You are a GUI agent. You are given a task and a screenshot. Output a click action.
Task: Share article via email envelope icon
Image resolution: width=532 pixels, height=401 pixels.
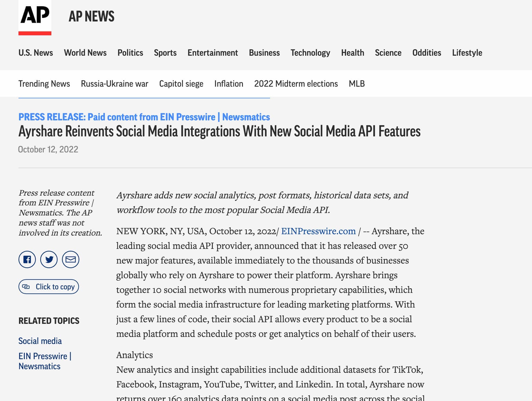(71, 259)
